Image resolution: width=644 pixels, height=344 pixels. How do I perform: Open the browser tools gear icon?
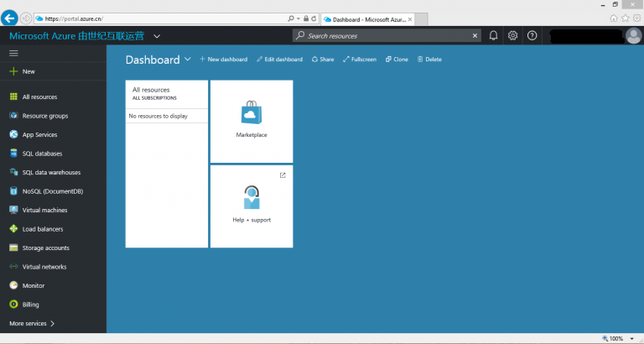[636, 18]
